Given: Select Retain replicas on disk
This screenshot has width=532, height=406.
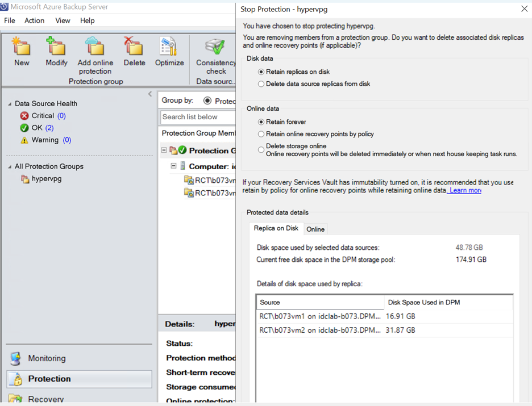Looking at the screenshot, I should 261,72.
